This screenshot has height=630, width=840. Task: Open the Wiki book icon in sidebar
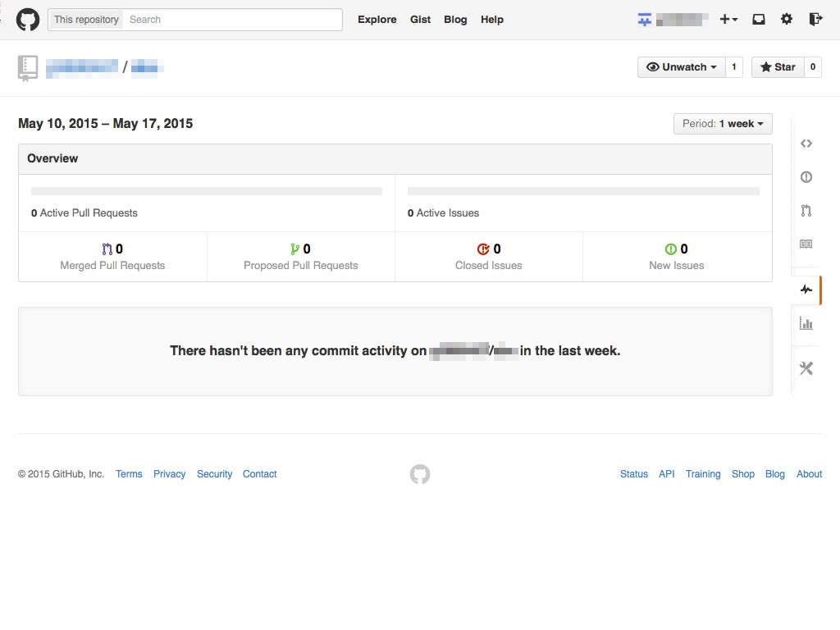tap(806, 244)
